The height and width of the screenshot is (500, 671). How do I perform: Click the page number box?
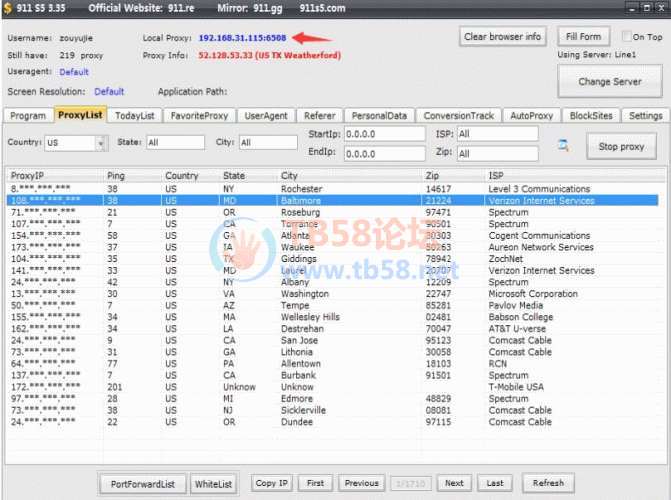411,483
